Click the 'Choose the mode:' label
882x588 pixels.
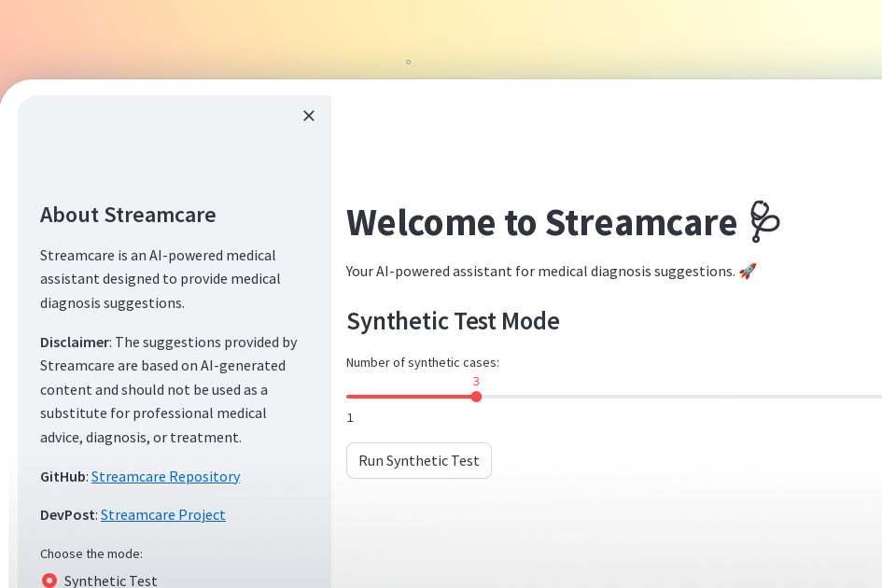click(x=91, y=553)
